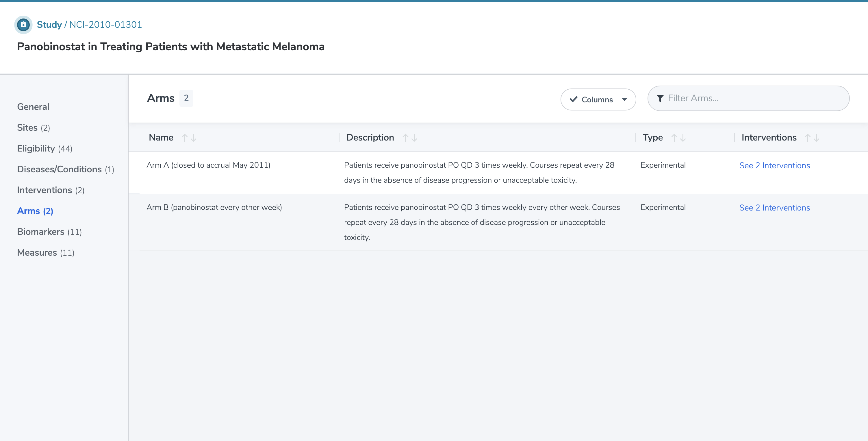Open the General section
This screenshot has width=868, height=441.
click(33, 106)
